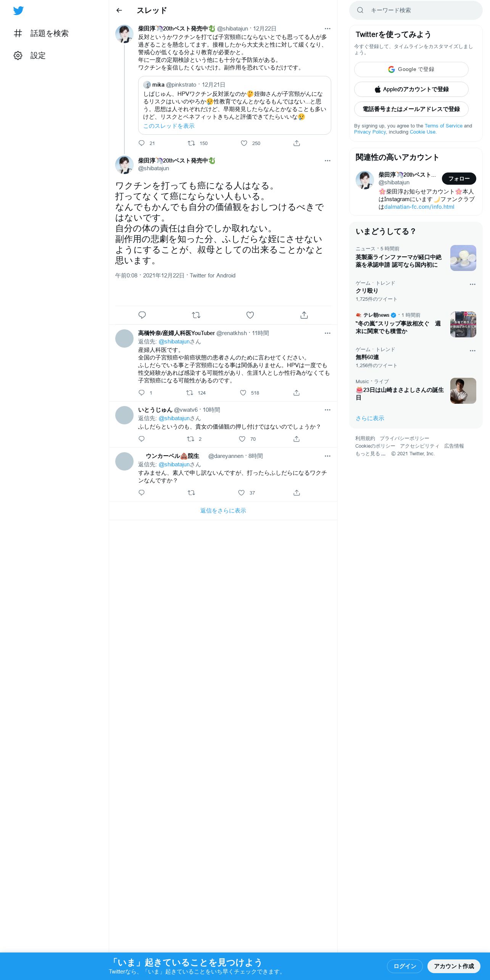The width and height of the screenshot is (490, 980).
Task: Retweet the main tweet from 午前0:08
Action: coord(196,315)
